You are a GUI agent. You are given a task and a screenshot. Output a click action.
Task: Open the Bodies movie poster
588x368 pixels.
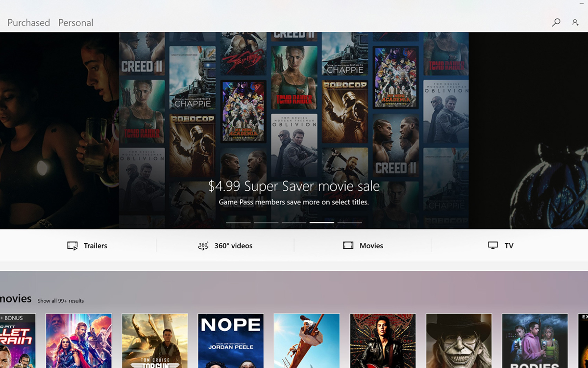click(535, 341)
